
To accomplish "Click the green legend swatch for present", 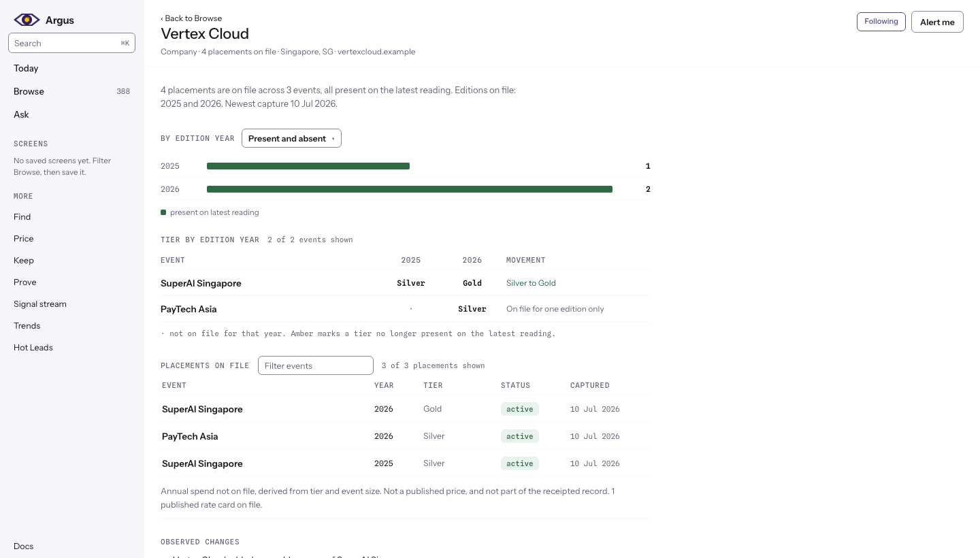I will 163,212.
